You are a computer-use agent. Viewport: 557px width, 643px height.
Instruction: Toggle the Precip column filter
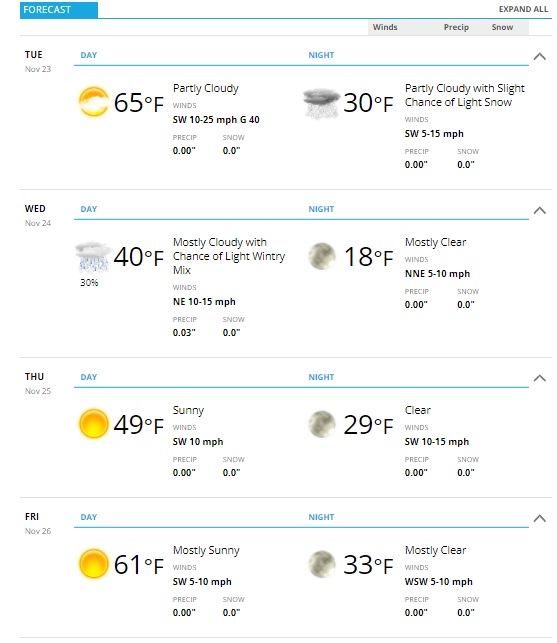tap(456, 27)
